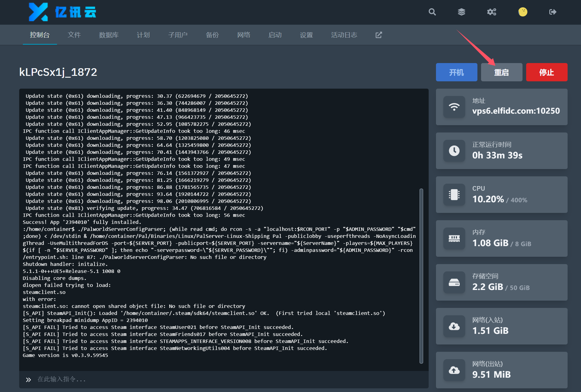View the 活动日志 tab
This screenshot has width=581, height=392.
click(x=344, y=35)
